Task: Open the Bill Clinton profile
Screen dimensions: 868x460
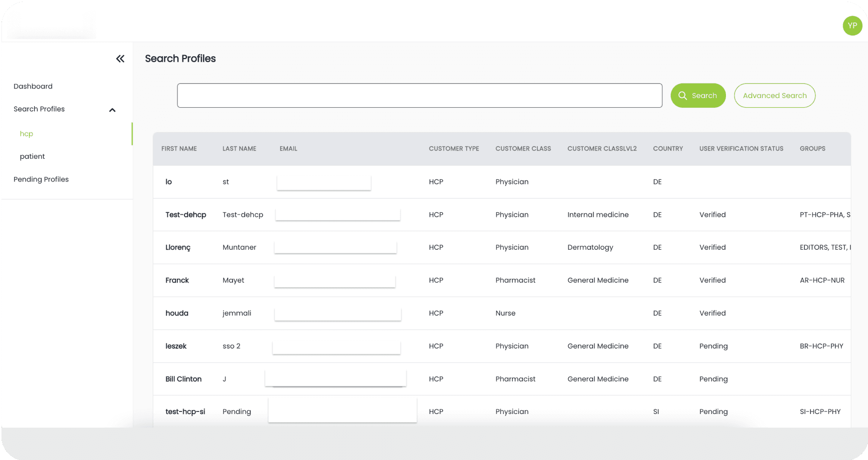Action: (x=184, y=379)
